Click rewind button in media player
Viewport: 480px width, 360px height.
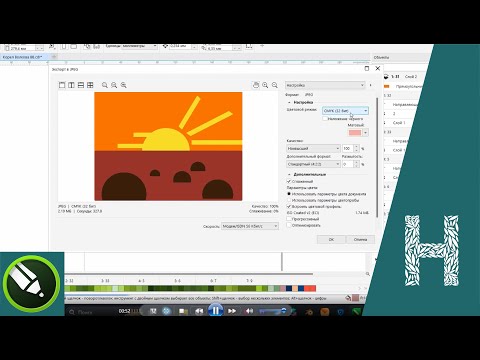coord(199,311)
